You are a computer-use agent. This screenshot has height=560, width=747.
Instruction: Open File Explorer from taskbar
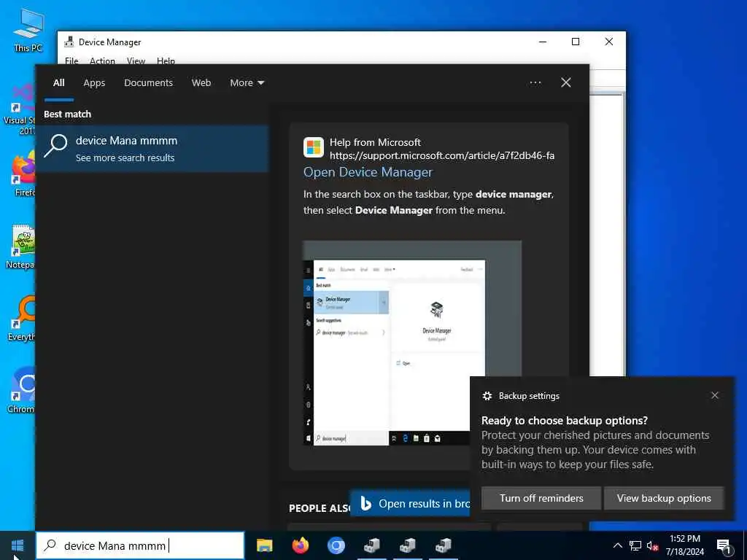[264, 545]
